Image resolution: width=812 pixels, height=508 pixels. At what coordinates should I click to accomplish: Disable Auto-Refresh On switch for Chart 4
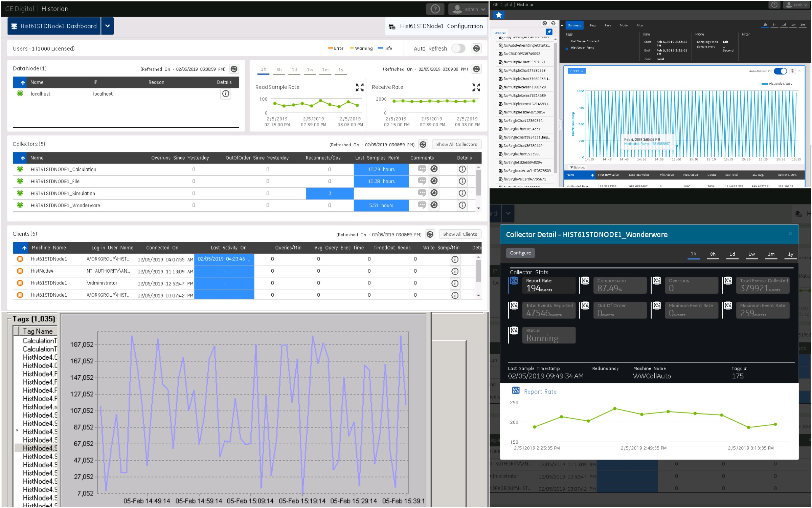(780, 71)
